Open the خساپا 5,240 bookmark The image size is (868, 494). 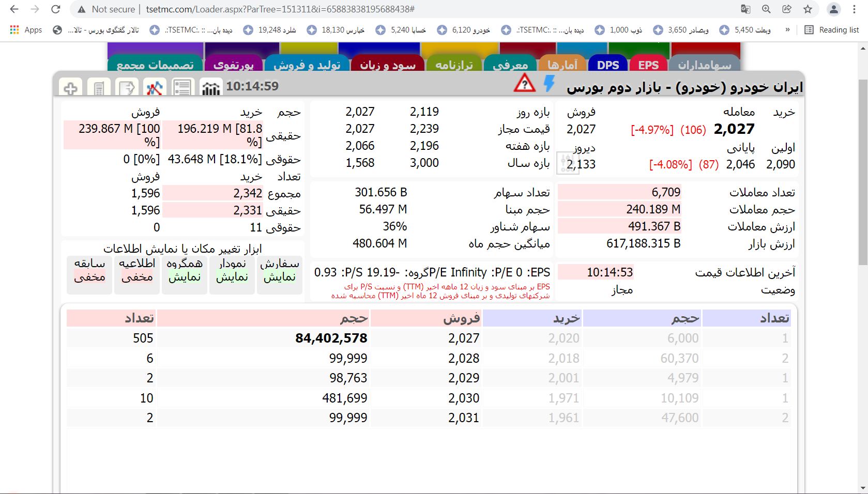(x=401, y=30)
